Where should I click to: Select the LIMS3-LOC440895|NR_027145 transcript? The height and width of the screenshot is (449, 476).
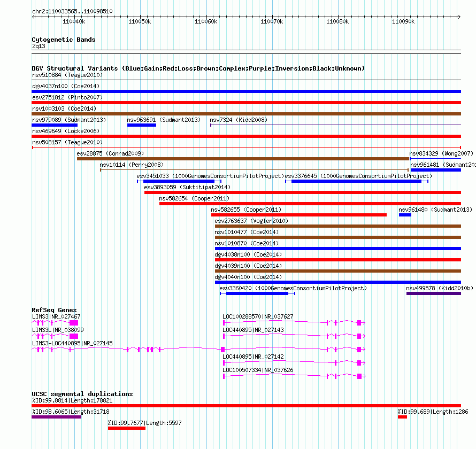[x=198, y=350]
